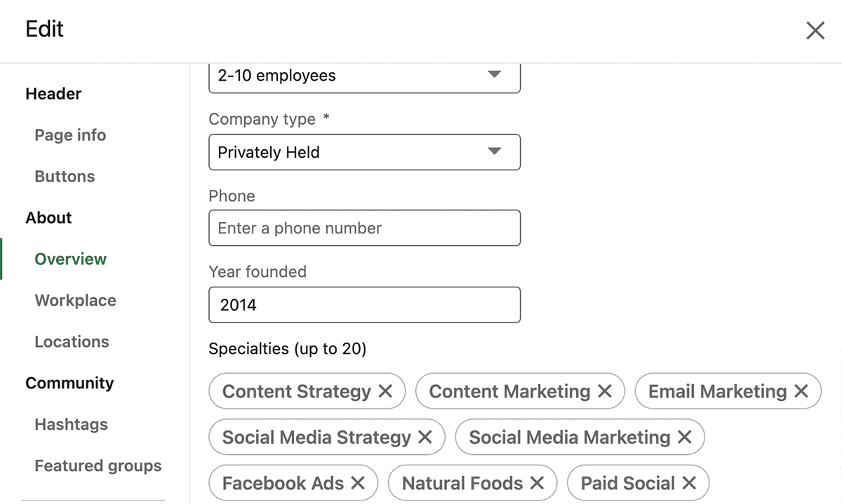Remove the Paid Social specialty tag
The width and height of the screenshot is (842, 504).
click(689, 483)
